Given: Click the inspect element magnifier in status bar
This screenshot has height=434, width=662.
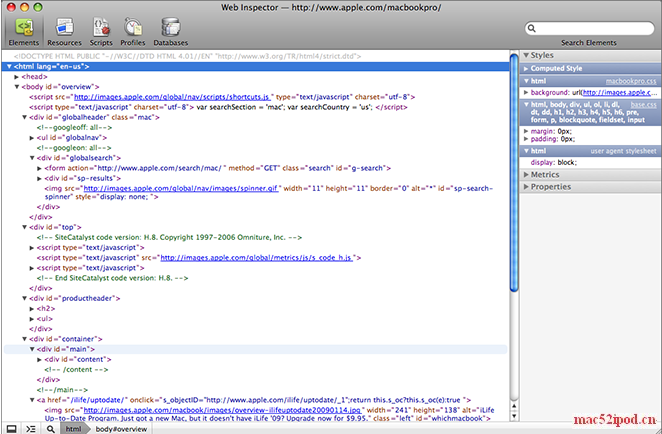Looking at the screenshot, I should [x=50, y=429].
